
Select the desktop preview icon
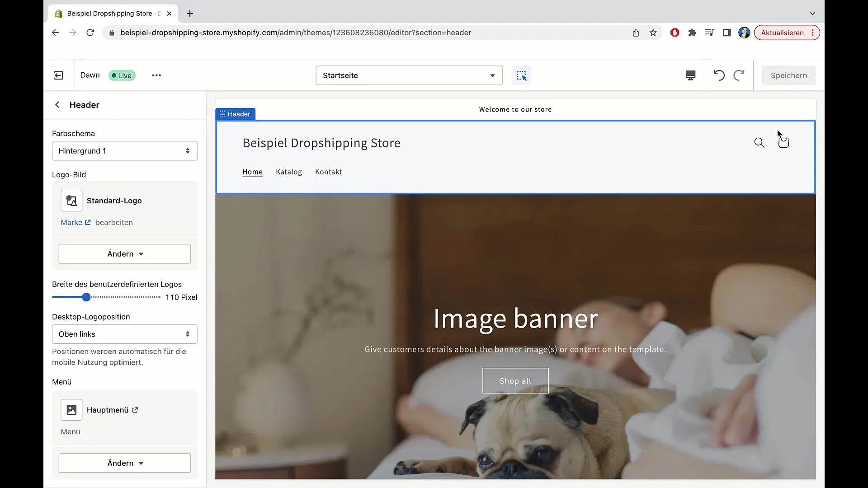click(690, 75)
